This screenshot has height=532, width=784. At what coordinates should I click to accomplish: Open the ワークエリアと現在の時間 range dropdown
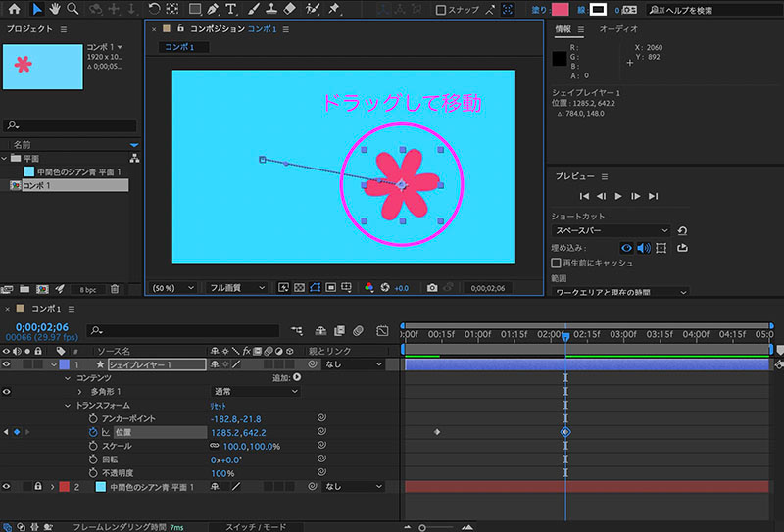[x=620, y=293]
